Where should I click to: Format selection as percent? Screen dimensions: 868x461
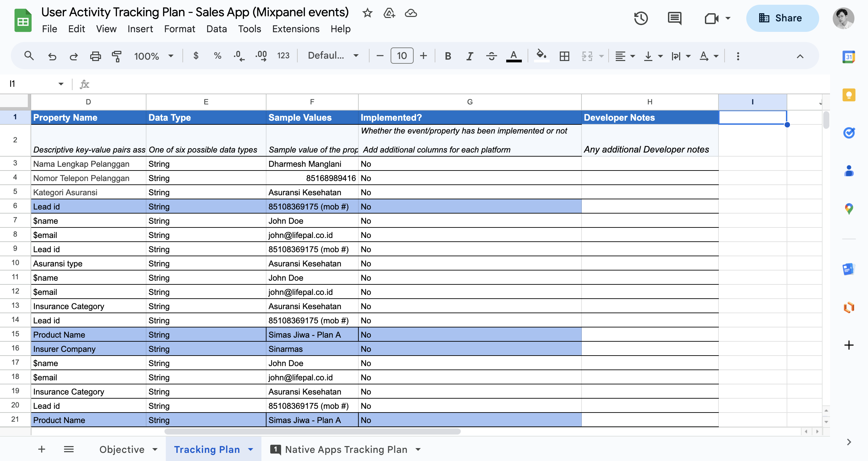pos(217,56)
